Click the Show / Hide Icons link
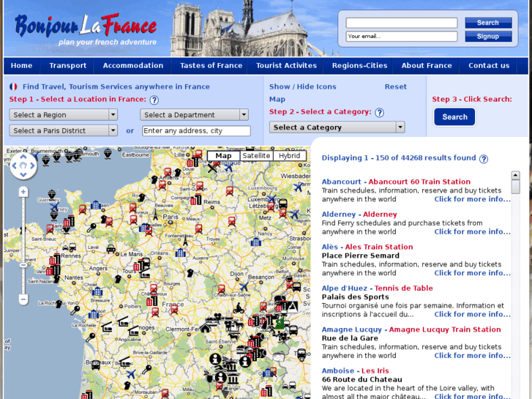 [x=303, y=86]
